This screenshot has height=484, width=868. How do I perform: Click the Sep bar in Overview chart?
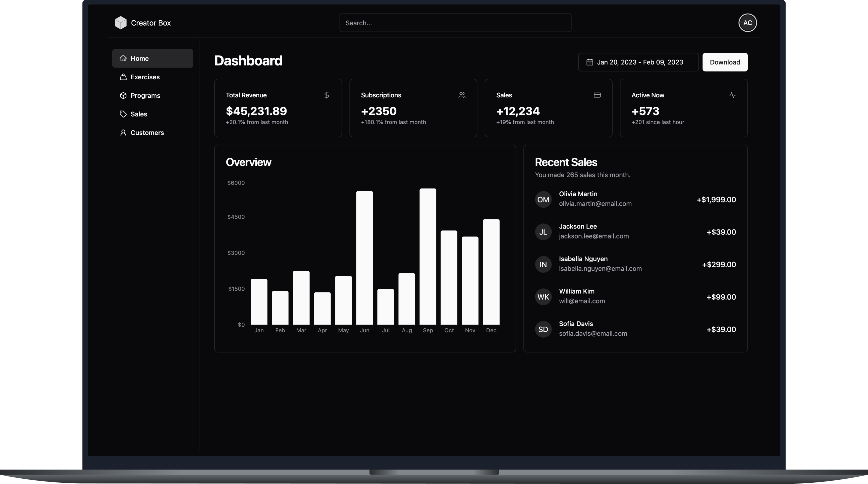(428, 256)
